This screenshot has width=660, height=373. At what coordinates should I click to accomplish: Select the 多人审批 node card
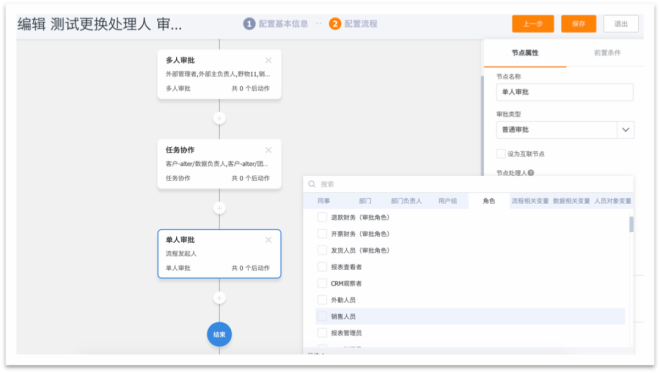coord(219,75)
